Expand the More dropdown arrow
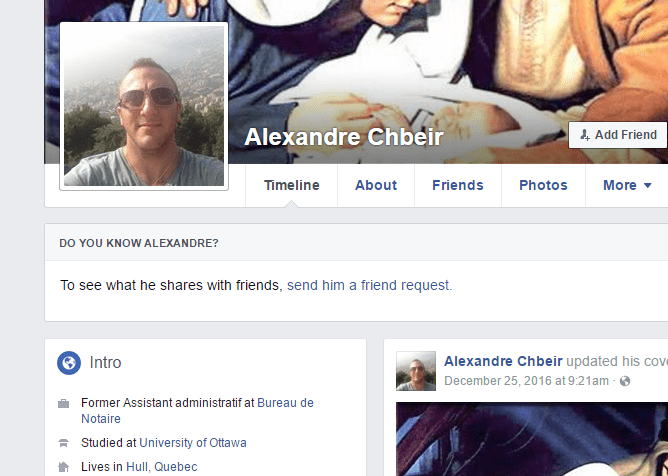668x476 pixels. (648, 185)
